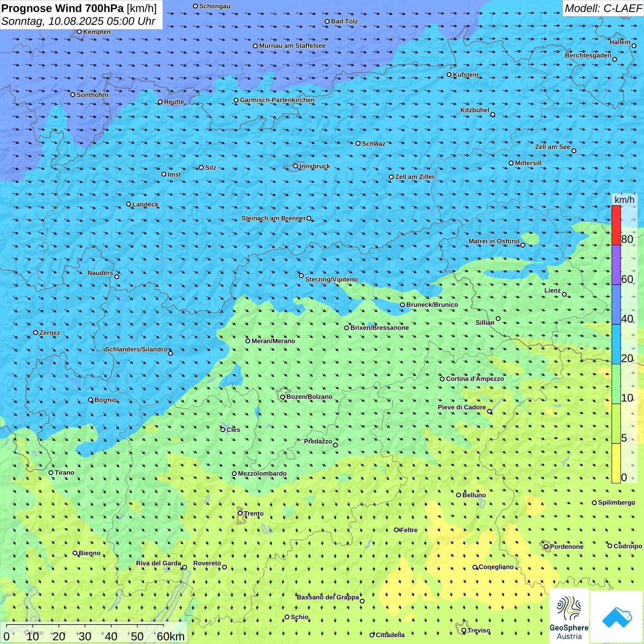
Task: Click the Trento city marker
Action: 240,513
